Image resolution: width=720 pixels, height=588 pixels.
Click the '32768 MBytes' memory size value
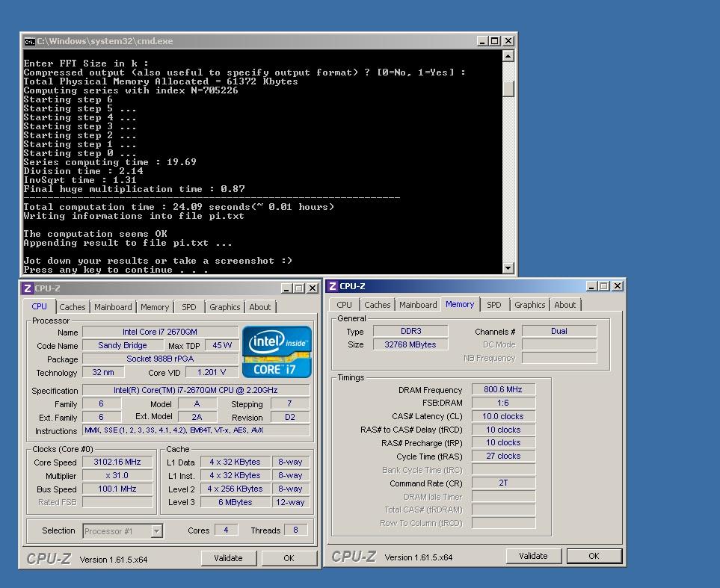click(410, 344)
